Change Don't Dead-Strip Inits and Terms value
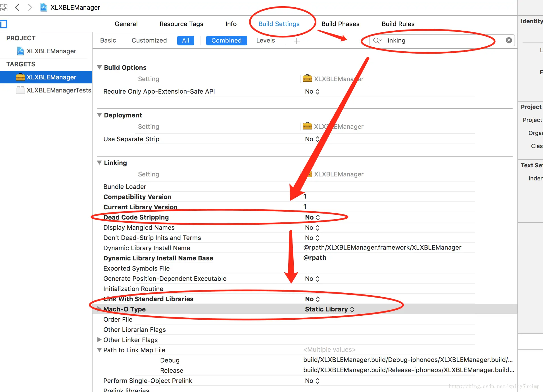Screen dimensions: 543x392 312,238
